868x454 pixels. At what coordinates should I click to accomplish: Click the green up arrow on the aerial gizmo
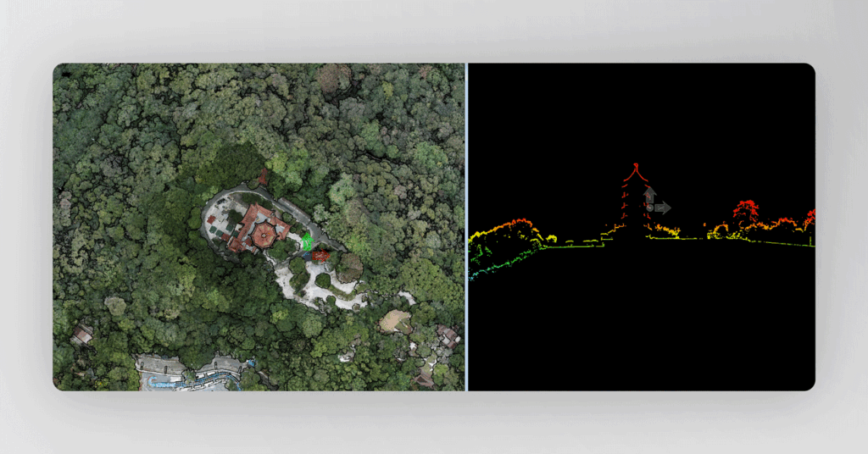click(307, 241)
